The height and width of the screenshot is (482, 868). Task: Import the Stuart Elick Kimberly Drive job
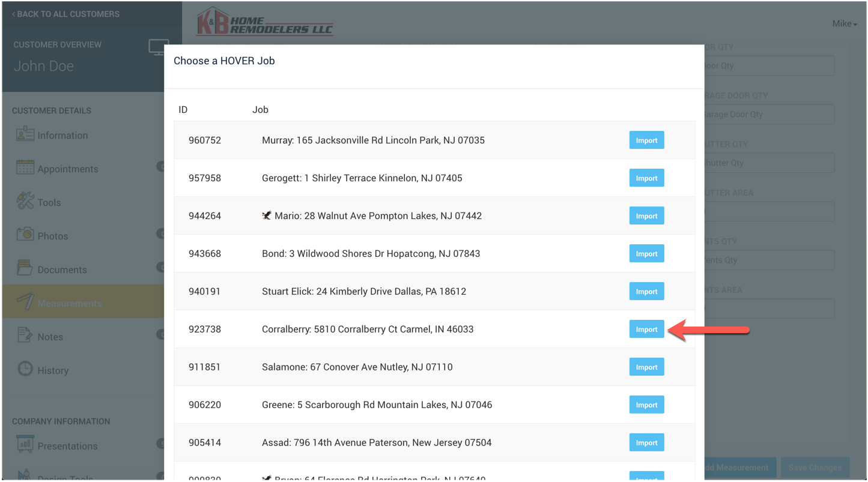pyautogui.click(x=646, y=292)
